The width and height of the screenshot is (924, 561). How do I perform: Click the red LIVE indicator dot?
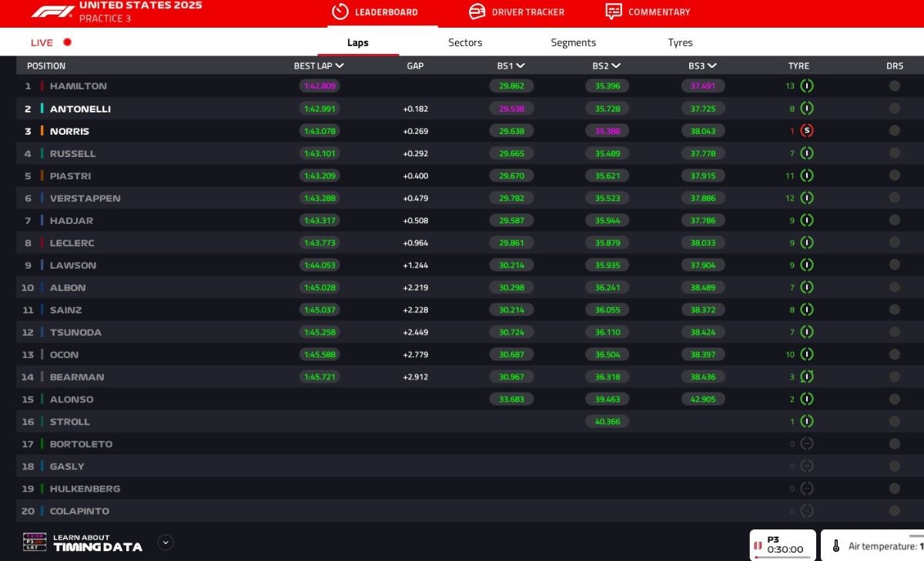pyautogui.click(x=67, y=42)
